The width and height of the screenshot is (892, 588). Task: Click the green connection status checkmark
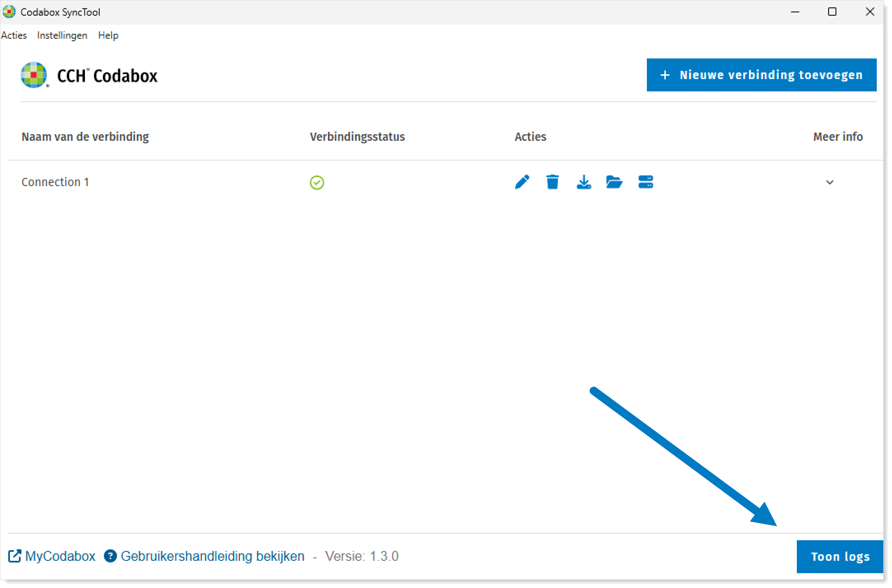click(317, 182)
